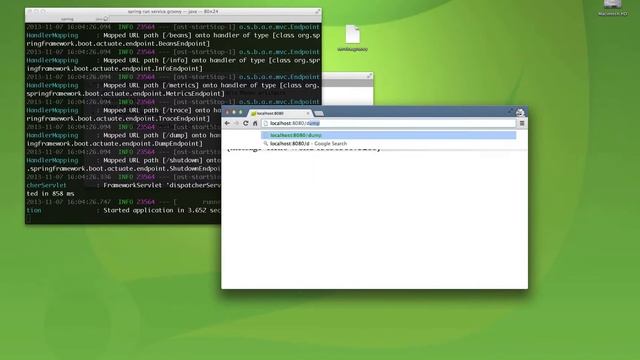
Task: Close the Chrome browser window
Action: 227,112
